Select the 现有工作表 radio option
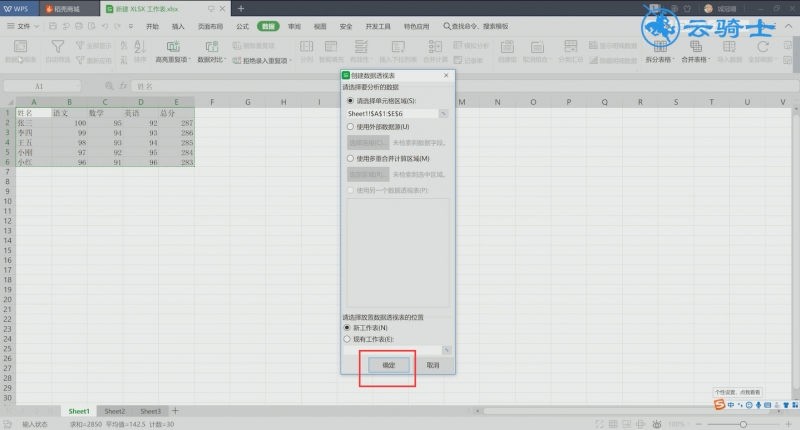800x430 pixels. click(347, 339)
